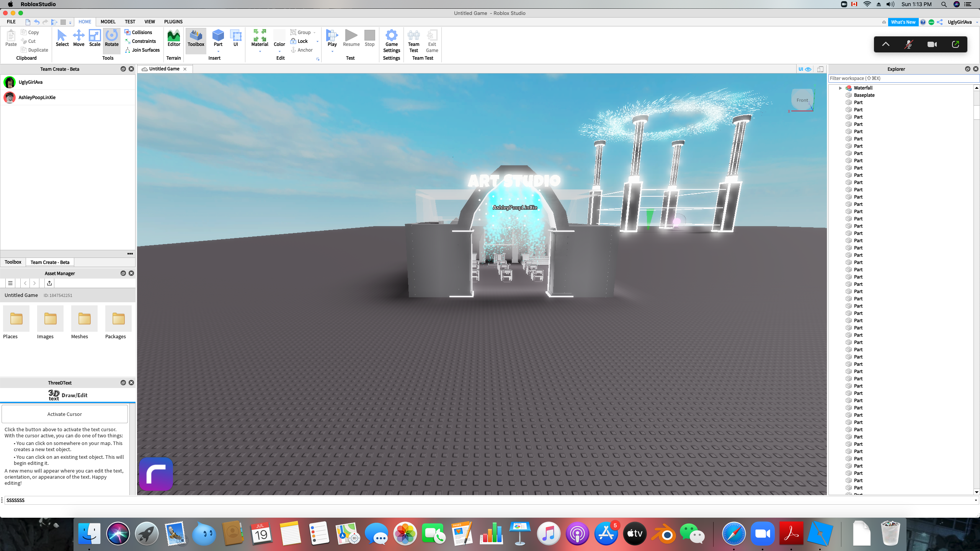Image resolution: width=980 pixels, height=551 pixels.
Task: Open the Color dropdown arrow
Action: click(279, 51)
